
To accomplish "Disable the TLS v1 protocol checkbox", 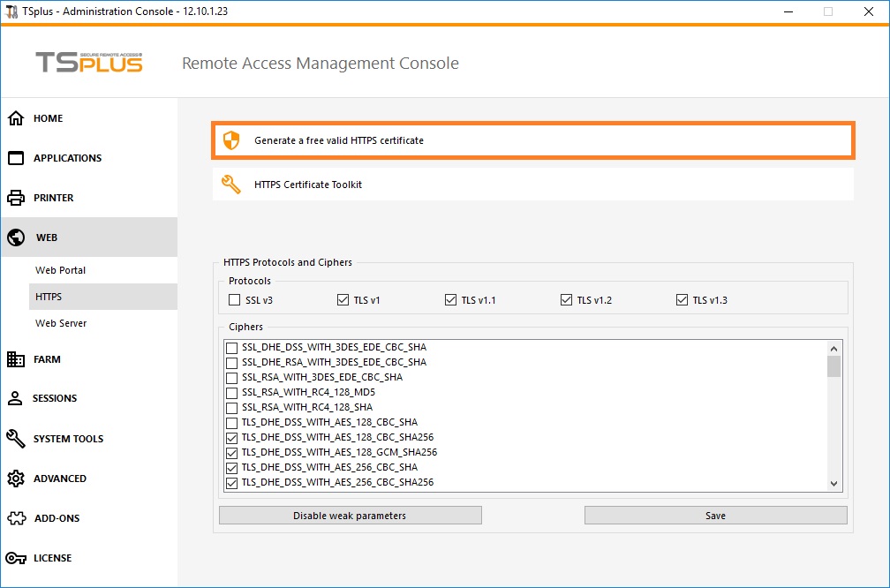I will [343, 299].
